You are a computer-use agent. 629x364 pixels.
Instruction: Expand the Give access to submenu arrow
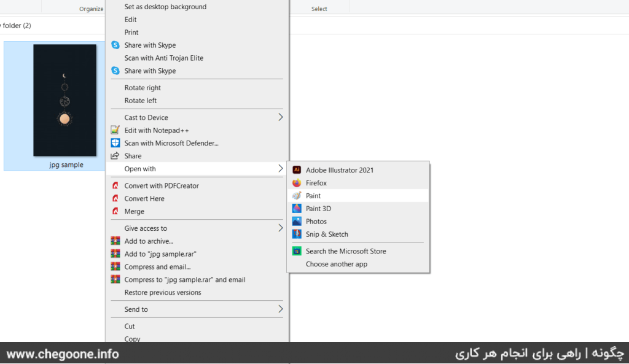[x=280, y=228]
